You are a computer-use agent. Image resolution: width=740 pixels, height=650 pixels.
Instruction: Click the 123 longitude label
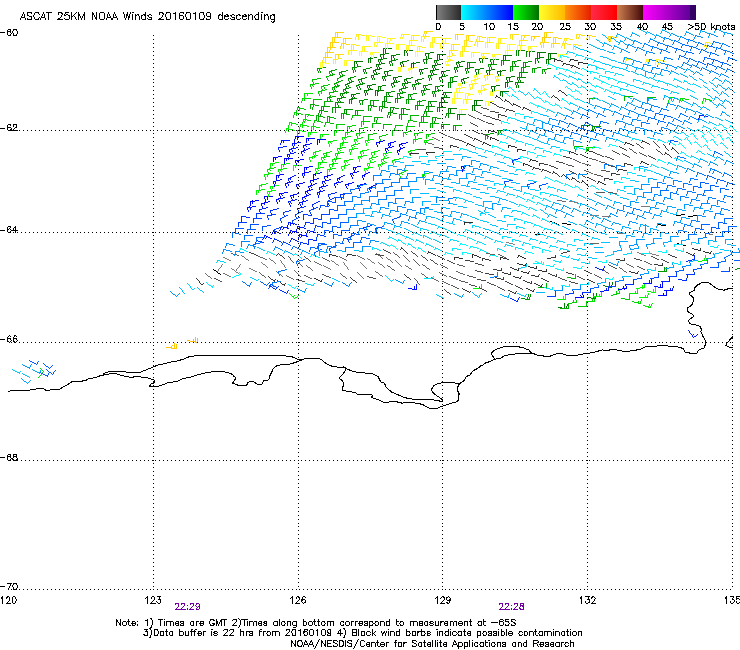tap(153, 600)
